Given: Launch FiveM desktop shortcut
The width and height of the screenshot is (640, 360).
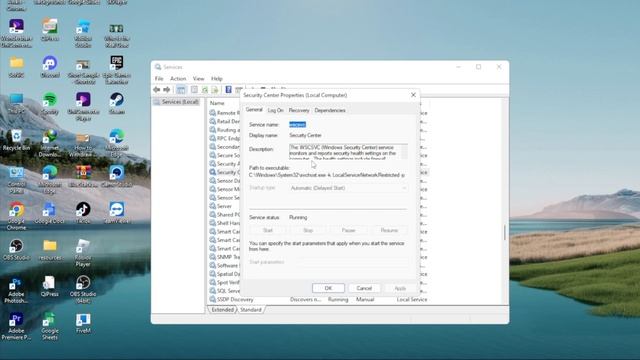Looking at the screenshot, I should pos(83,323).
